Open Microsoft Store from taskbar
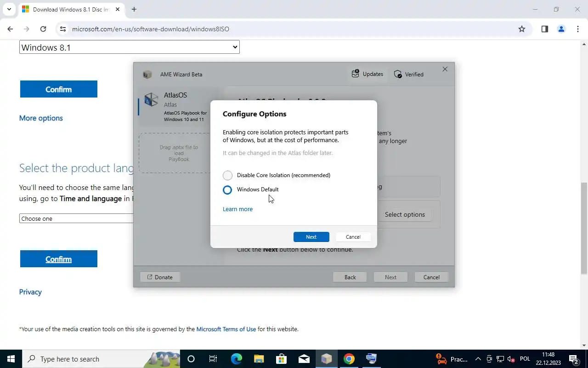 (281, 359)
